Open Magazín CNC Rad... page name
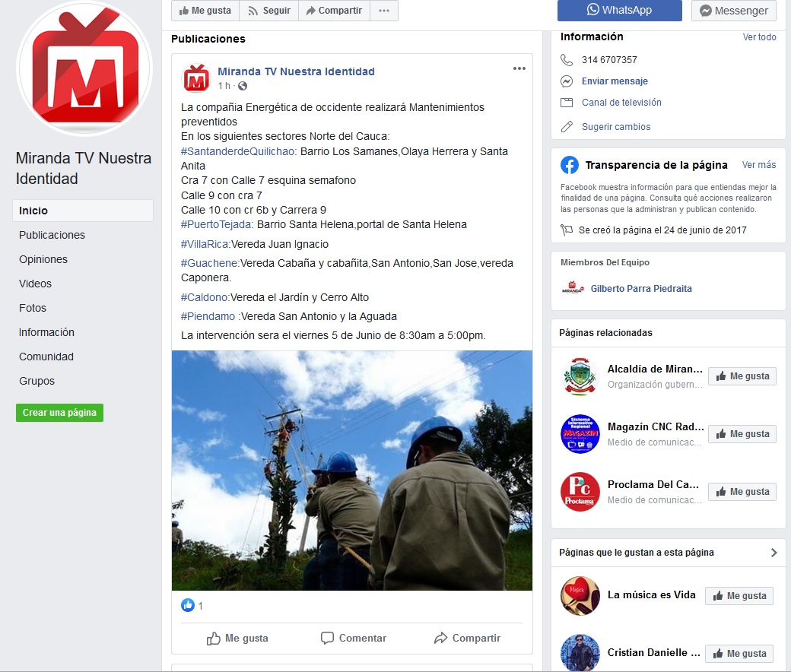 [x=656, y=426]
